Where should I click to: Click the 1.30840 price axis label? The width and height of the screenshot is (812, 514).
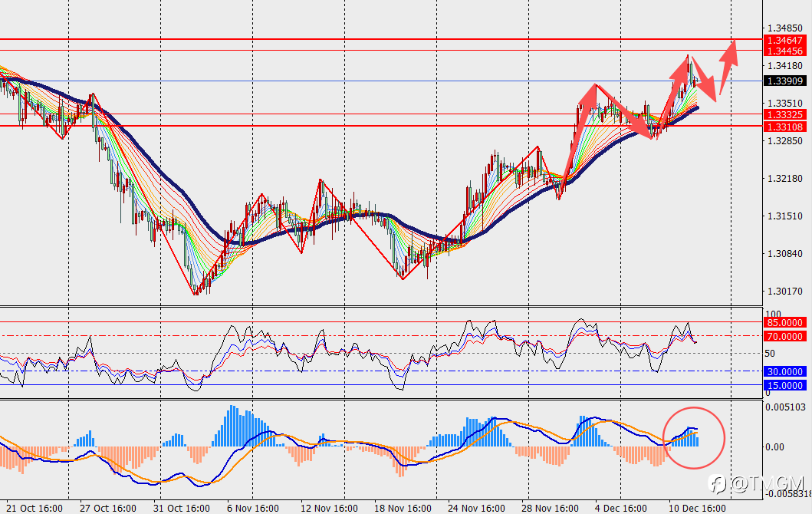point(785,253)
